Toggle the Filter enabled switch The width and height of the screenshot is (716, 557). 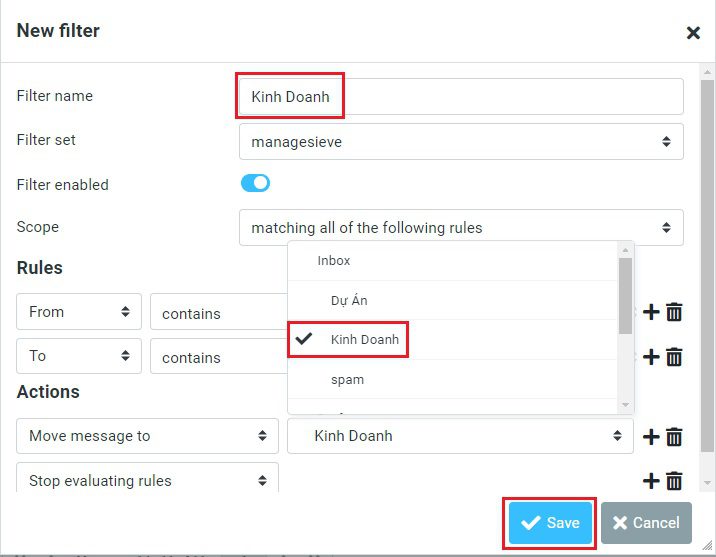(255, 183)
